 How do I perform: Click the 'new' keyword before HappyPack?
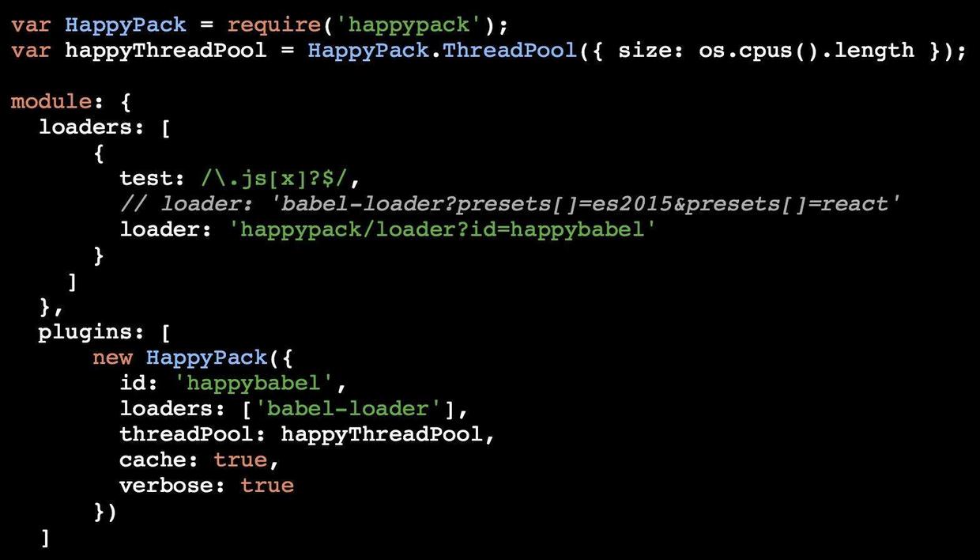112,358
